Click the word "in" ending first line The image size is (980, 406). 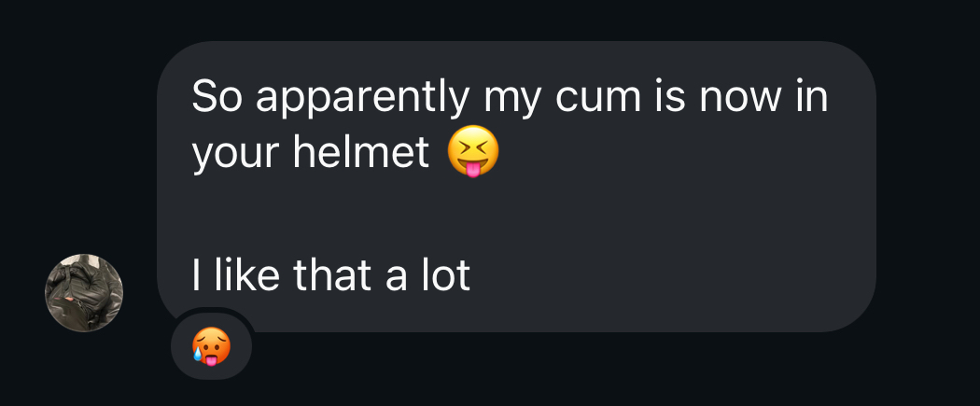tap(812, 97)
